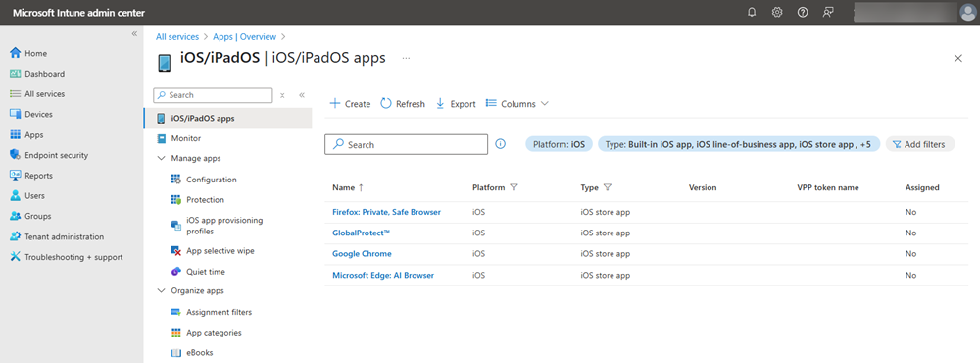This screenshot has width=980, height=363.
Task: Collapse the Manage apps section
Action: coord(161,158)
